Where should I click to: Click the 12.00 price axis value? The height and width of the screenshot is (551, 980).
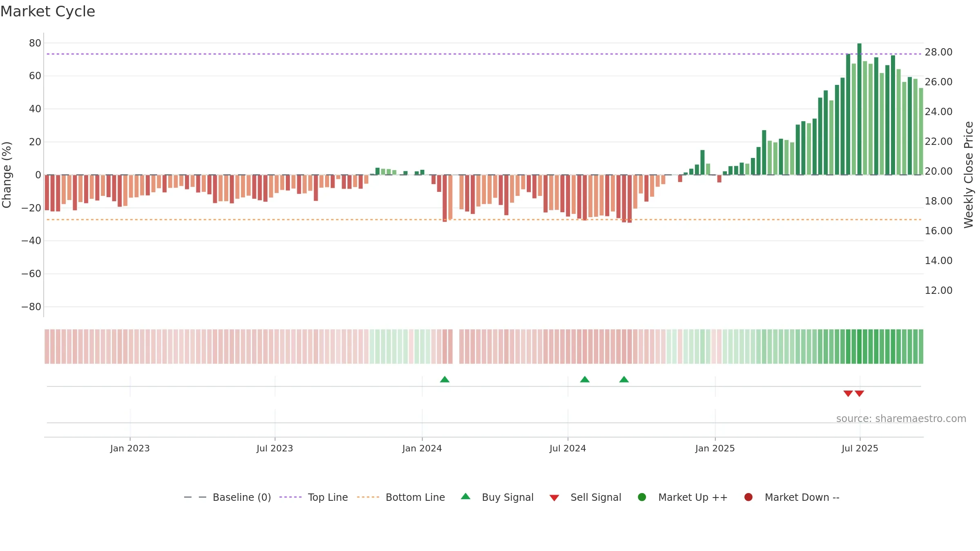pos(938,291)
